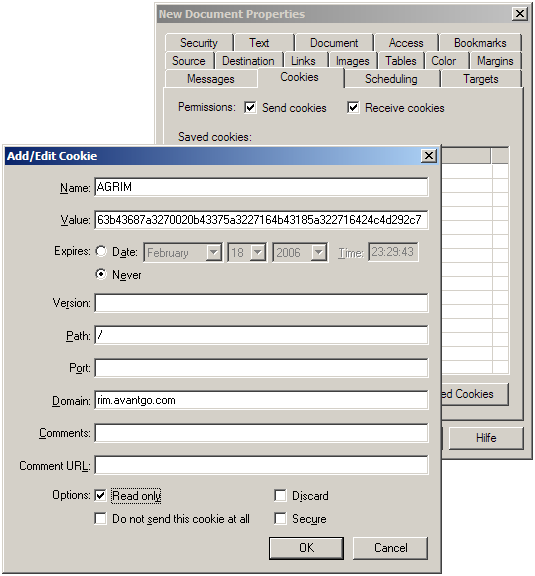Uncheck Send cookies permission
Image resolution: width=535 pixels, height=576 pixels.
tap(250, 108)
